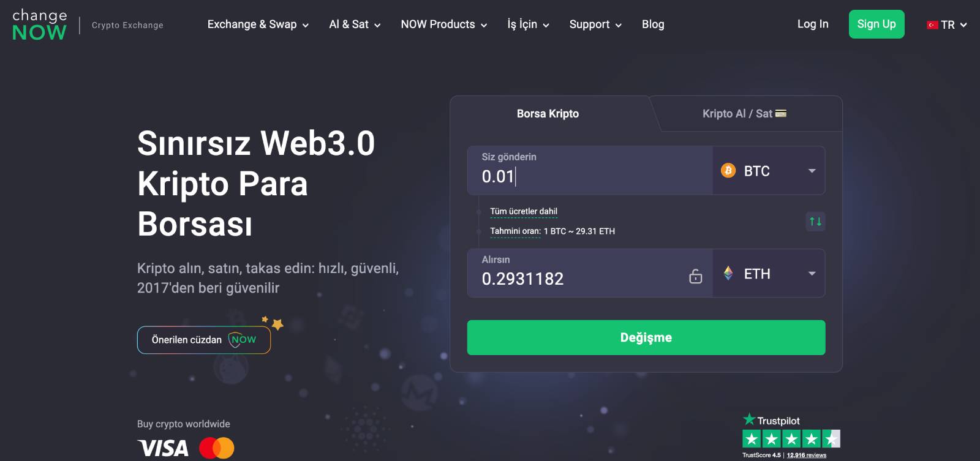980x461 pixels.
Task: Open the Al & Sat menu
Action: (355, 24)
